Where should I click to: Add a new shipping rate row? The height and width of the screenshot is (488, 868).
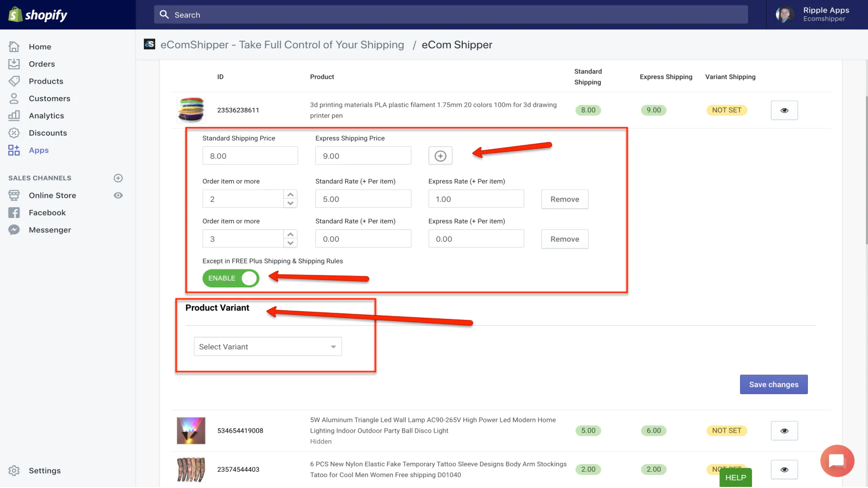(441, 156)
